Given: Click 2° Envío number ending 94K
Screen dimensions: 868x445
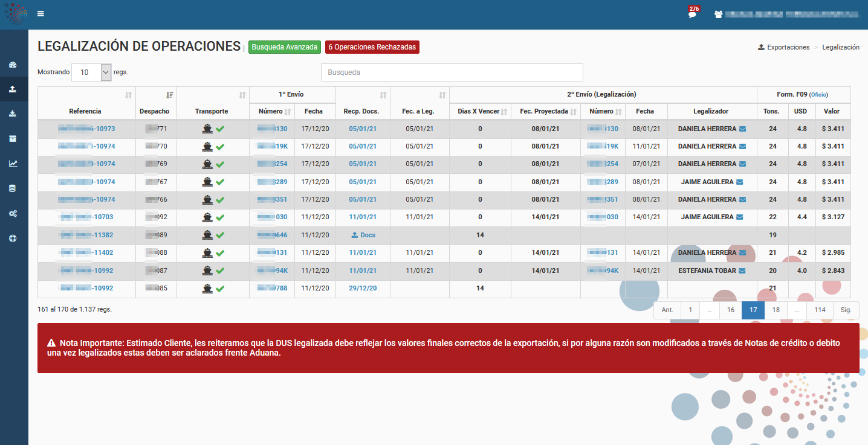Looking at the screenshot, I should tap(603, 271).
